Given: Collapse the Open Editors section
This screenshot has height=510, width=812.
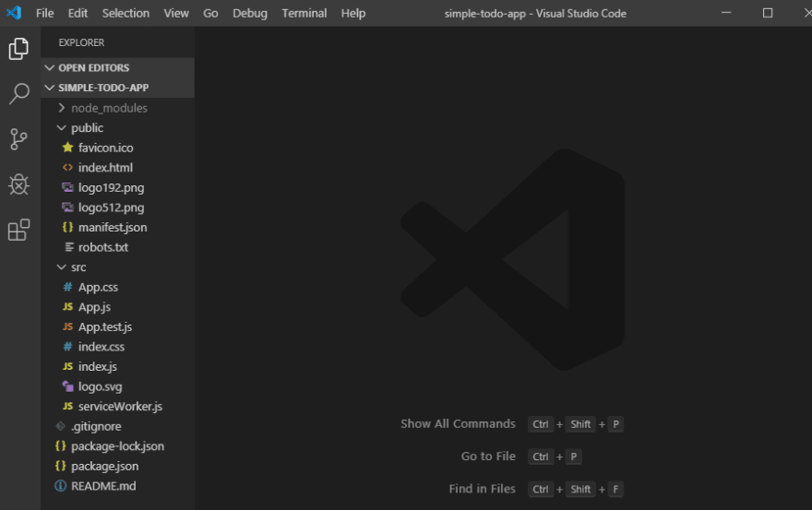Looking at the screenshot, I should click(x=50, y=68).
